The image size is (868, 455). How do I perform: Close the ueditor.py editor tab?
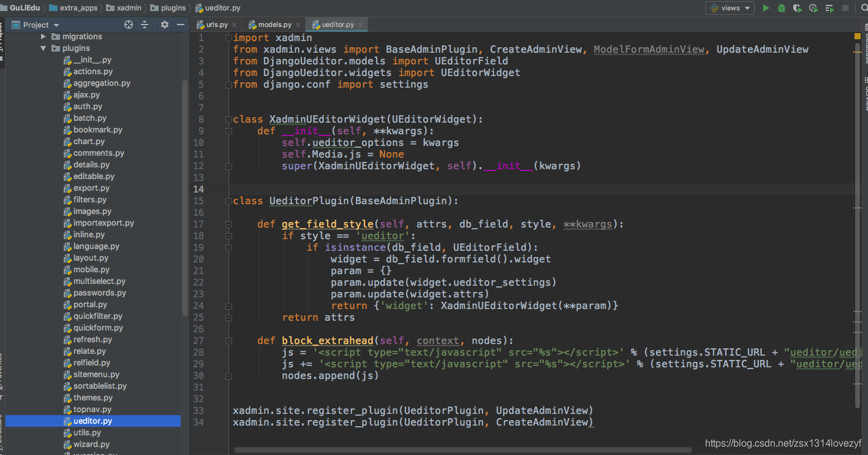(x=361, y=25)
